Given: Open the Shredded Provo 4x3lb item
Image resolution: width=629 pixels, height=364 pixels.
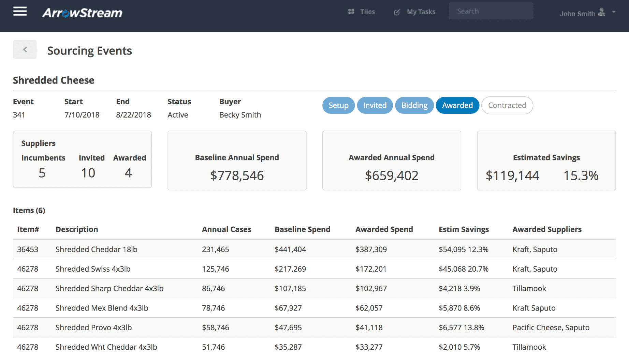Looking at the screenshot, I should pos(93,328).
